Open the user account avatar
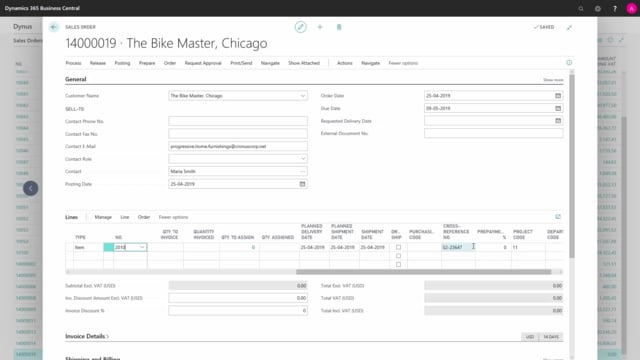Screen dimensions: 640x360 631,8
